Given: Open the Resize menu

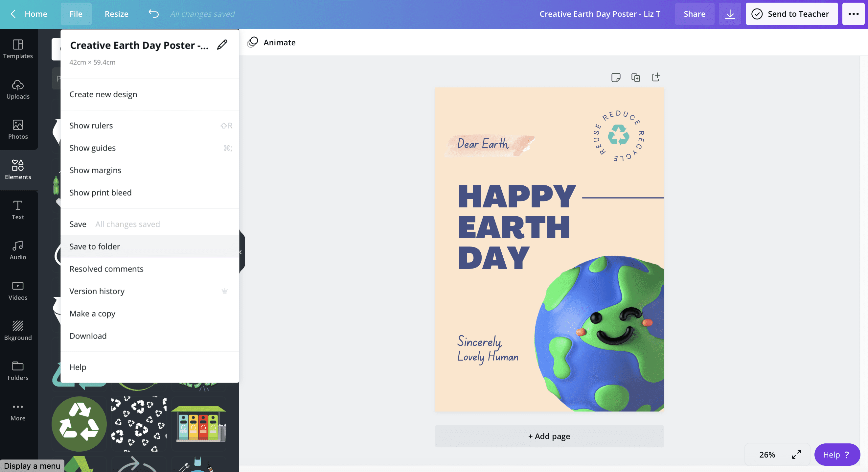Looking at the screenshot, I should tap(116, 13).
